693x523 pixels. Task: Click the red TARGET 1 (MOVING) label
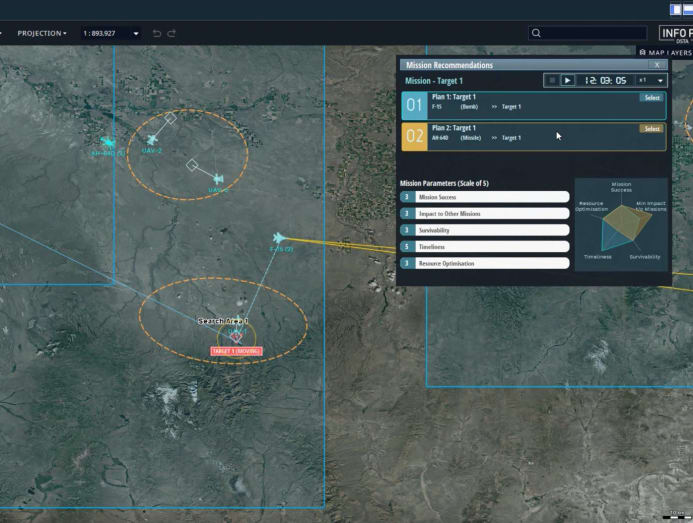(x=236, y=352)
